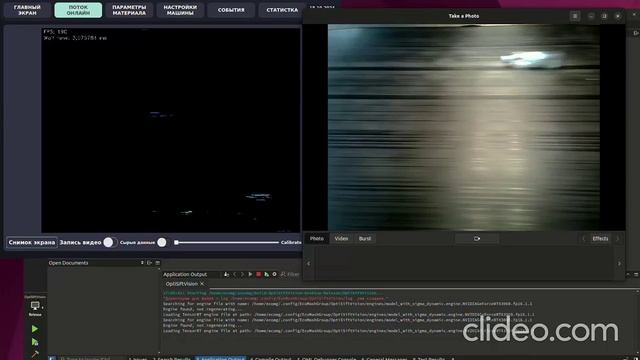Open the ГЛАВНЫЙ ЭКРАН tab

27,10
